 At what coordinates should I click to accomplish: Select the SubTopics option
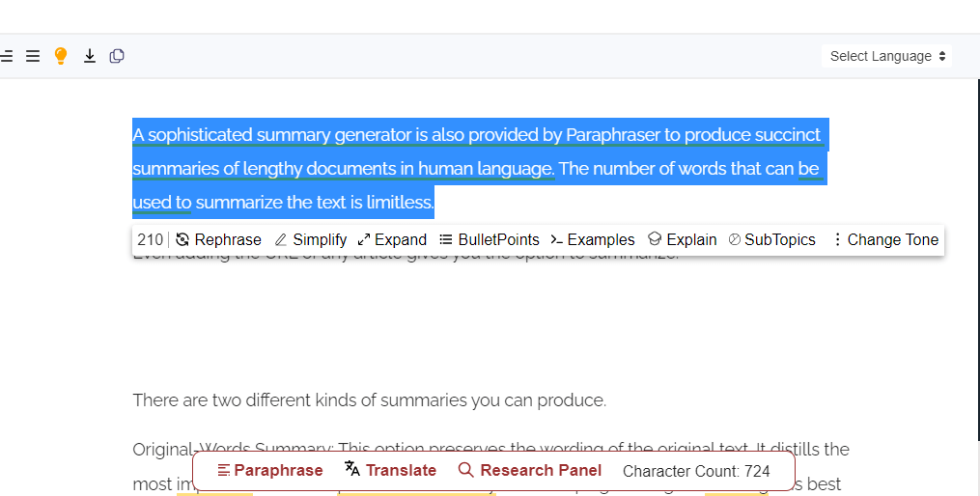(771, 240)
